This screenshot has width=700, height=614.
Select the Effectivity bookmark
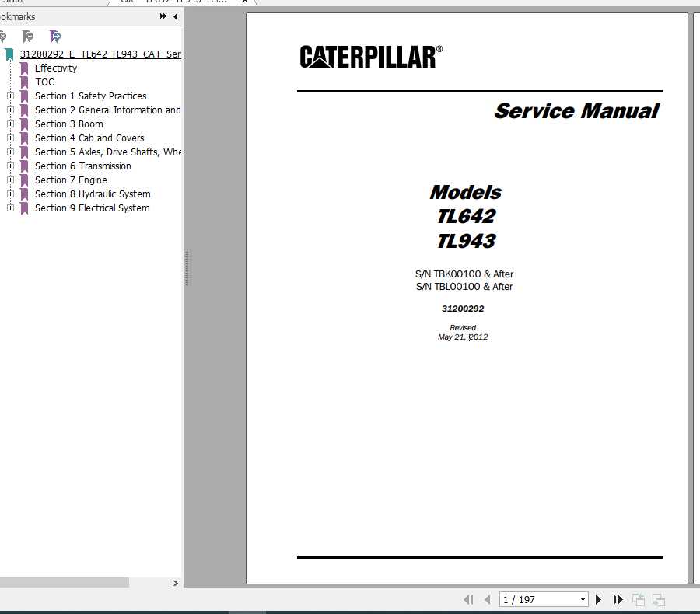tap(55, 68)
